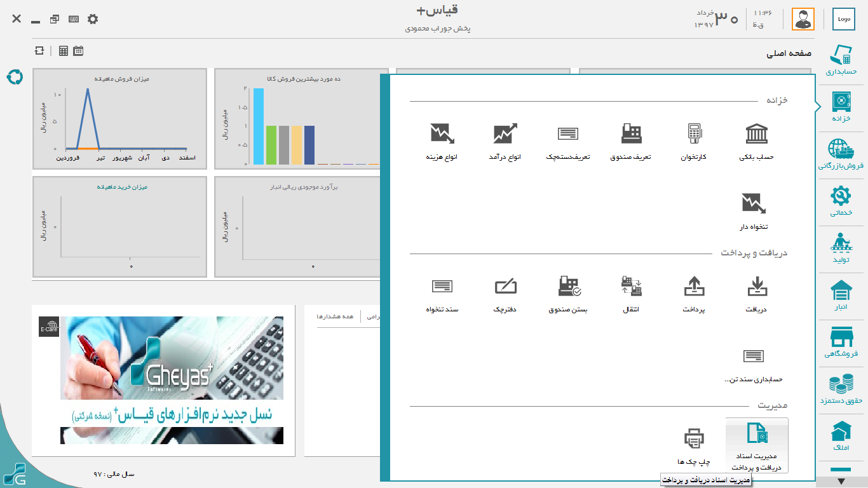The image size is (868, 488).
Task: Open انواع هزینه expense types
Action: [x=442, y=141]
